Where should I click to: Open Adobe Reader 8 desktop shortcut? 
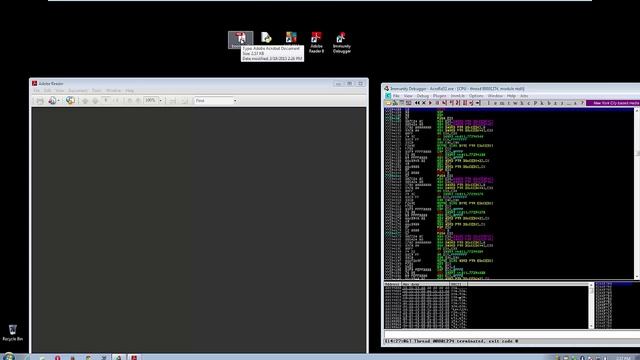[x=316, y=42]
